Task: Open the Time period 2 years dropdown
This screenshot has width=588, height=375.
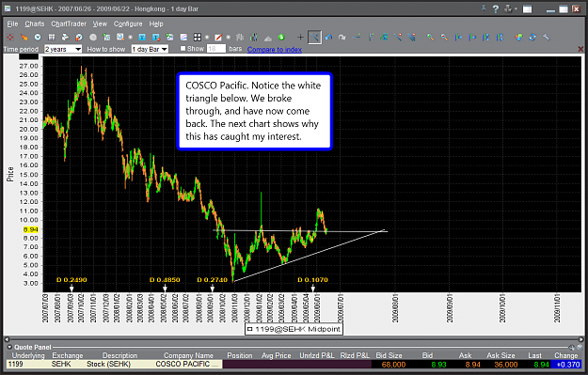Action: coord(63,49)
